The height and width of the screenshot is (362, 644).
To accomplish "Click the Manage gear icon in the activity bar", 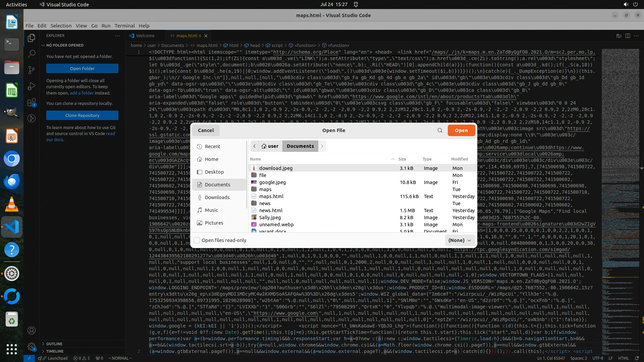I will coord(32,347).
